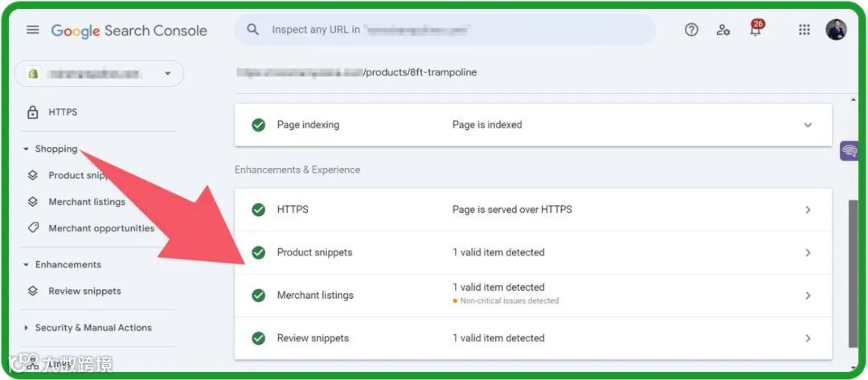Open HTTPS details chevron
This screenshot has height=380, width=868.
[x=809, y=210]
